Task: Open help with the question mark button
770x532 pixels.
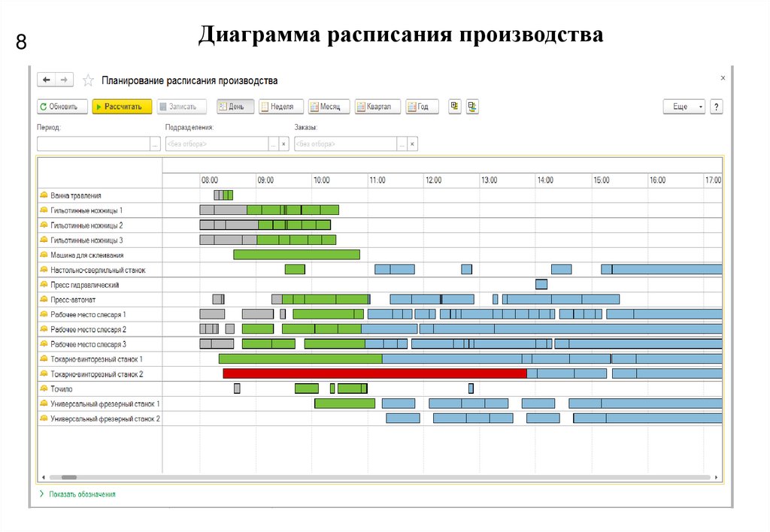Action: click(x=717, y=107)
